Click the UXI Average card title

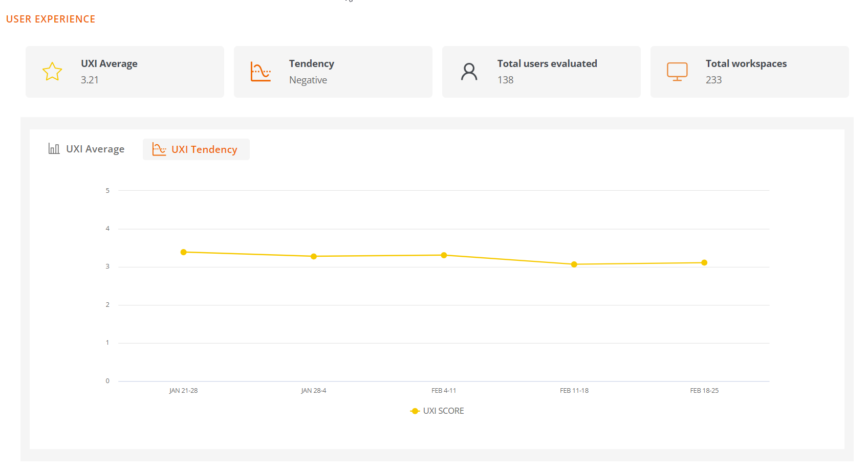coord(109,63)
